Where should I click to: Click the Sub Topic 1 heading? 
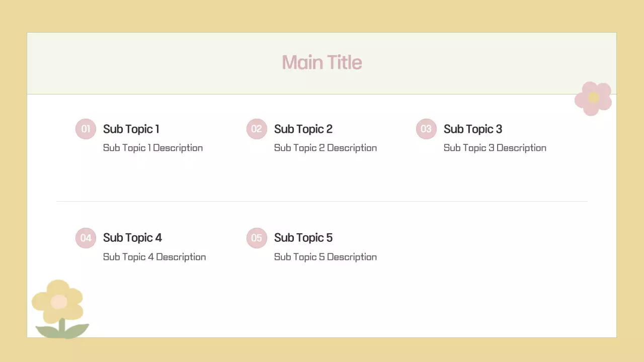click(x=131, y=129)
